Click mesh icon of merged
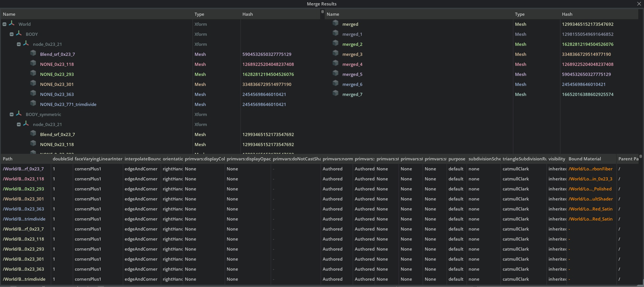Screen dimensions: 644x287 pyautogui.click(x=336, y=23)
